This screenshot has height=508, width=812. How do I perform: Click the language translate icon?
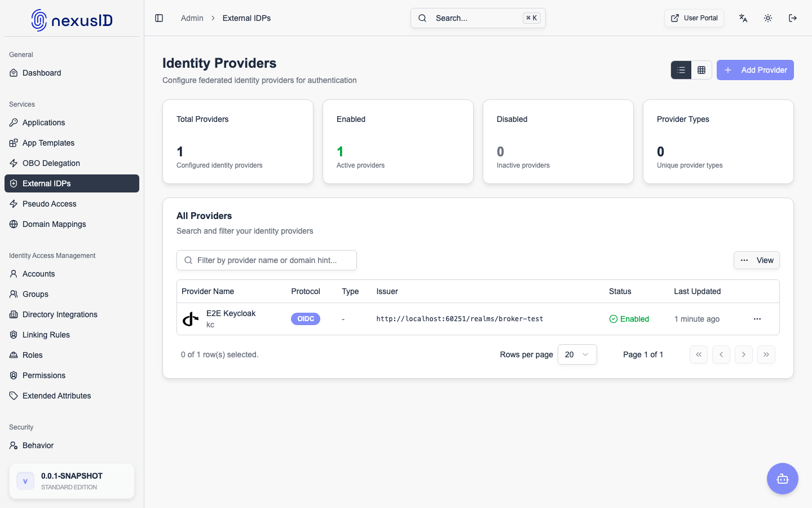point(743,18)
